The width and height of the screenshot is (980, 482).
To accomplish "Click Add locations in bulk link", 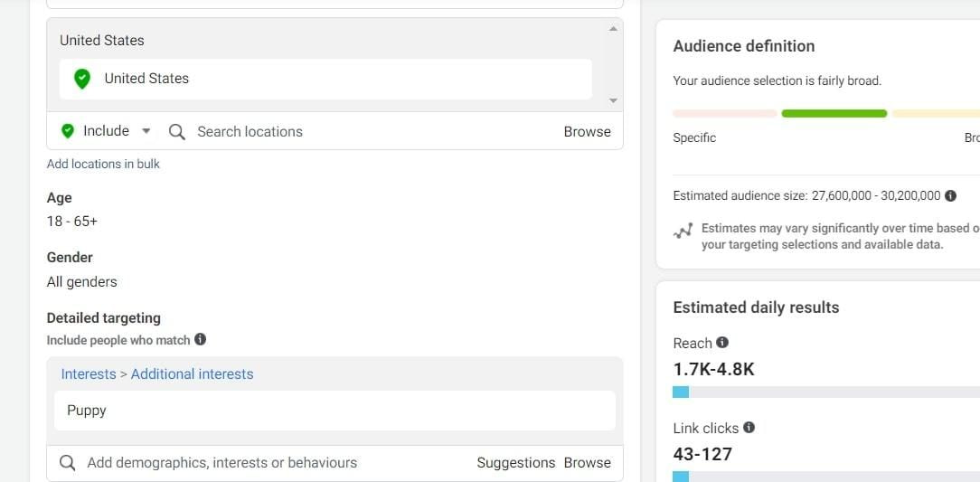I will tap(103, 164).
